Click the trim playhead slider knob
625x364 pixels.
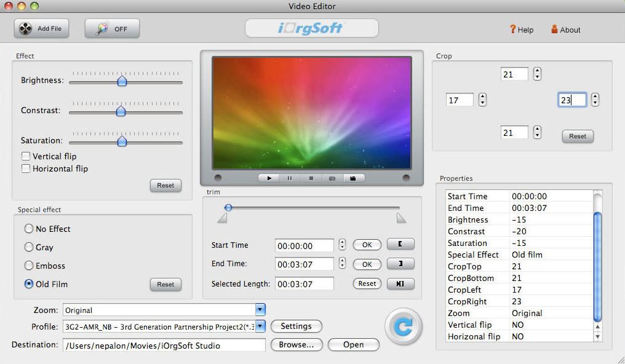pos(228,207)
